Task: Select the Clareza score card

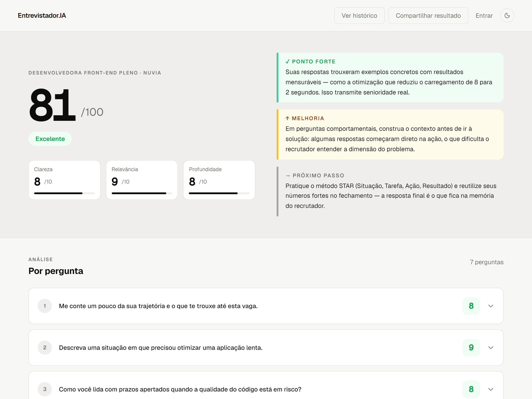Action: (x=65, y=180)
